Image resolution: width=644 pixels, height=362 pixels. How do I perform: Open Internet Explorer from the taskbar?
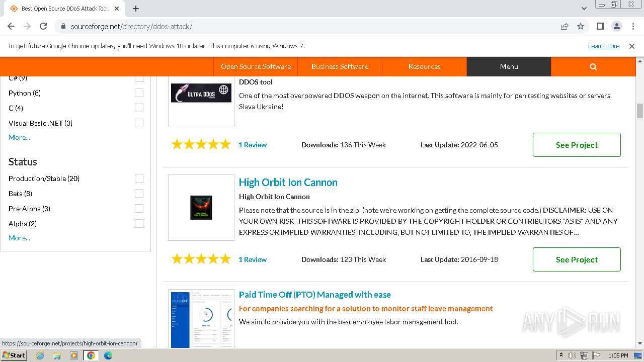click(x=40, y=355)
